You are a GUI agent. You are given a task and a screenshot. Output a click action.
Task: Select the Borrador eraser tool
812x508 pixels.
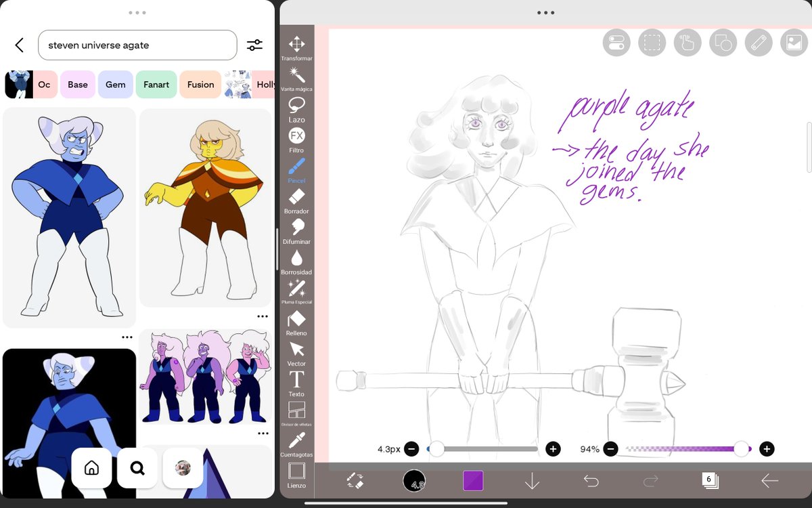click(296, 201)
